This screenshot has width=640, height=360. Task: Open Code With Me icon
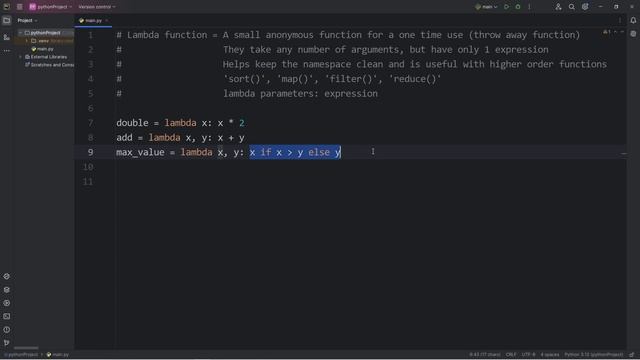558,7
